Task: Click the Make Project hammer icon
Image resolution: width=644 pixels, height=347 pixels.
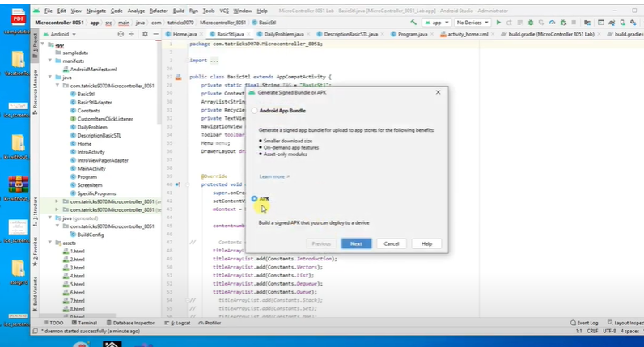Action: (x=414, y=23)
